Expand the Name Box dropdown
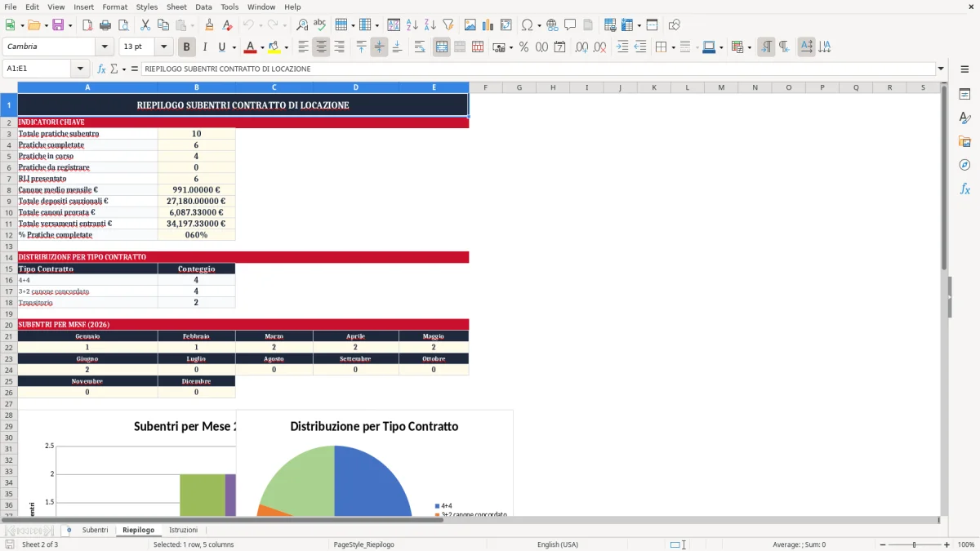This screenshot has width=980, height=551. coord(80,69)
